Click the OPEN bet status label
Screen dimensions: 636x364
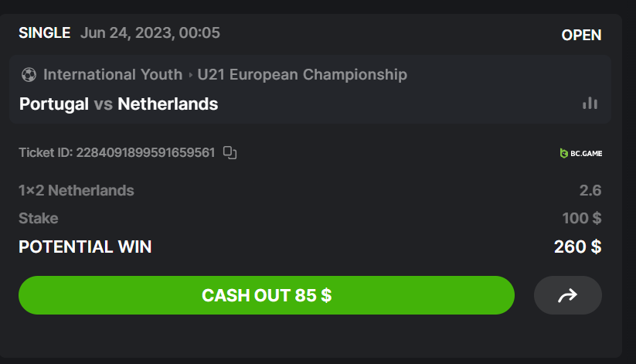click(x=581, y=35)
